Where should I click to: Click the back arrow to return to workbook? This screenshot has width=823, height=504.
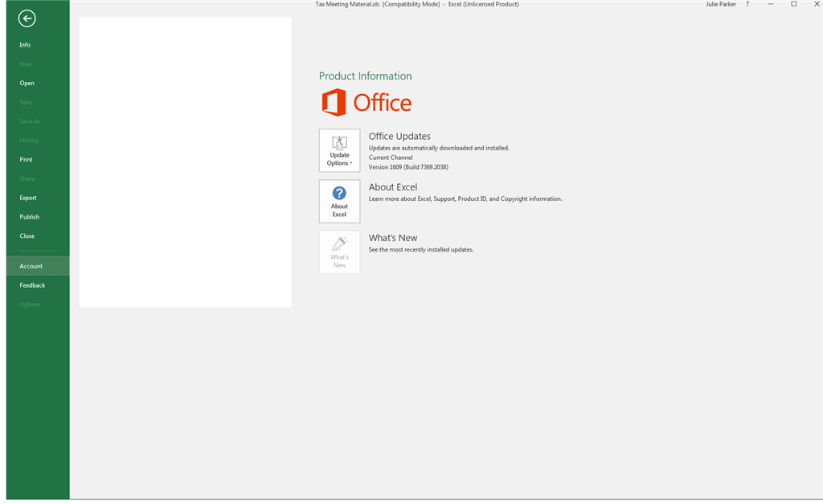click(x=27, y=18)
